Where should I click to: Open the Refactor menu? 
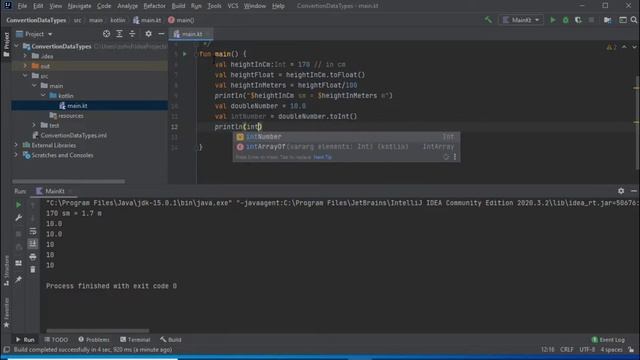154,6
